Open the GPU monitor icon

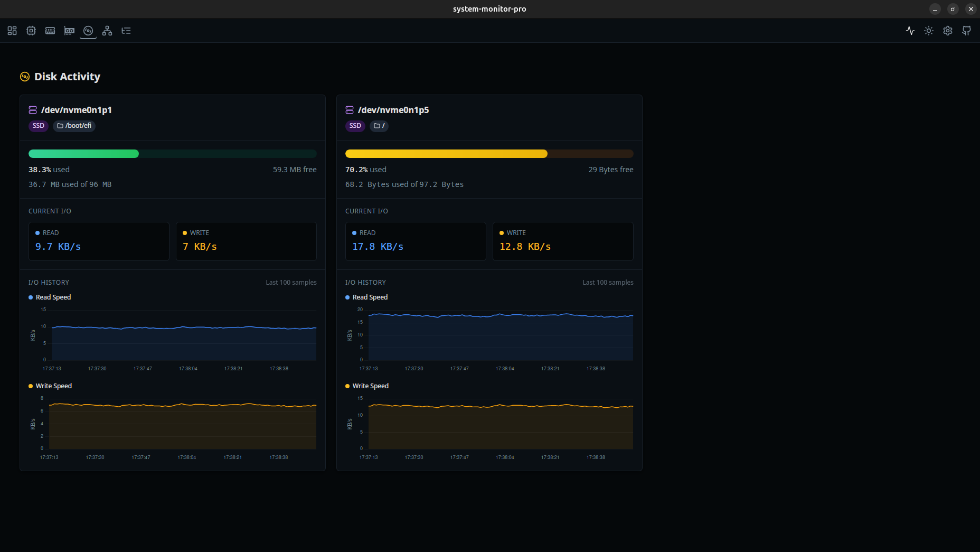(x=69, y=31)
